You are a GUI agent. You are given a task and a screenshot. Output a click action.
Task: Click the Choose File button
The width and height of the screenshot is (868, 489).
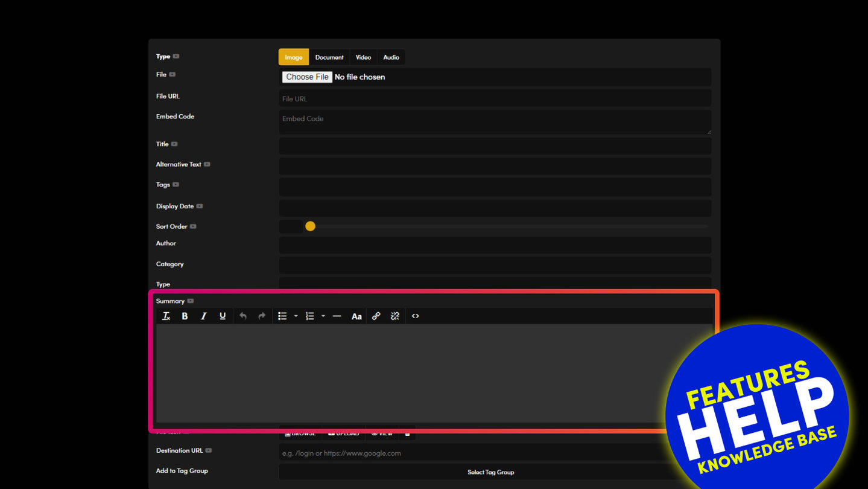click(x=307, y=77)
